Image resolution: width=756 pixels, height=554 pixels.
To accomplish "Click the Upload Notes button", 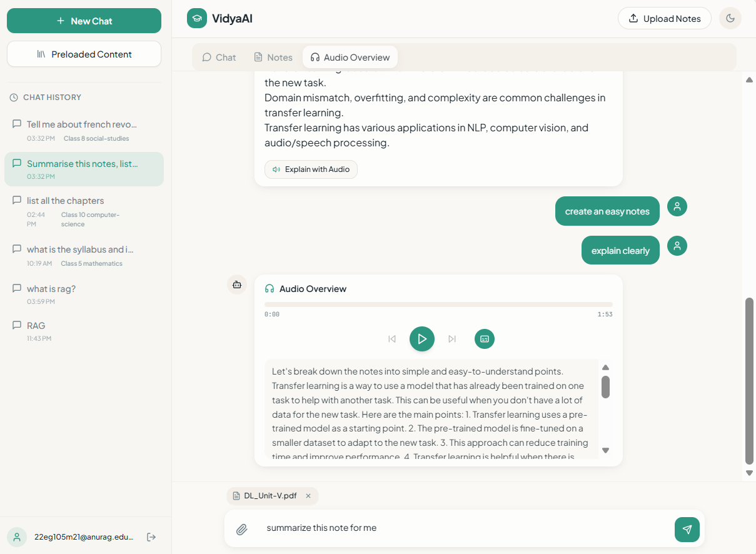I will click(664, 18).
